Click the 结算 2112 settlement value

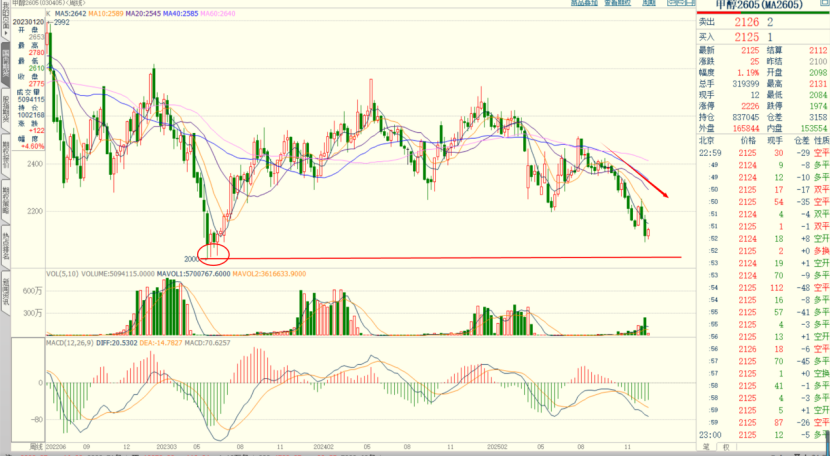(818, 50)
